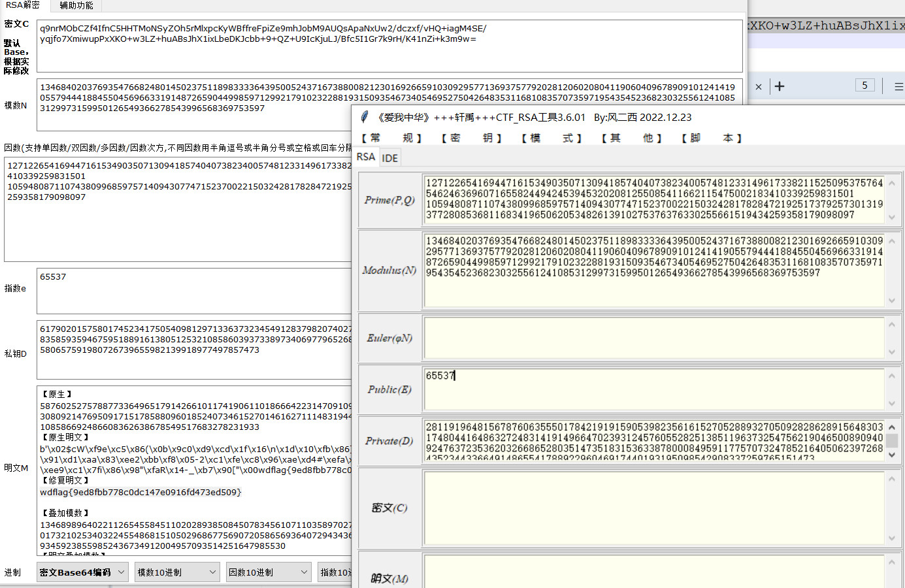905x588 pixels.
Task: Click the 【原生】 heading in plaintext output
Action: click(x=57, y=394)
